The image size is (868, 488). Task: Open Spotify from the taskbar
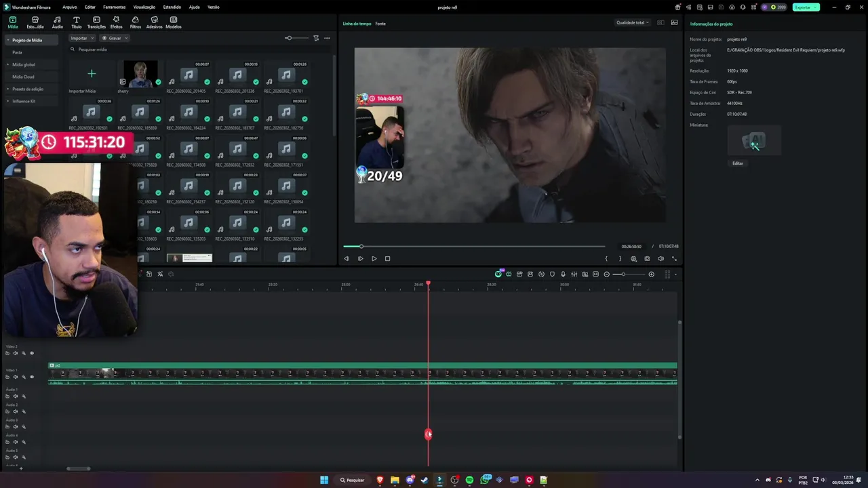point(469,480)
